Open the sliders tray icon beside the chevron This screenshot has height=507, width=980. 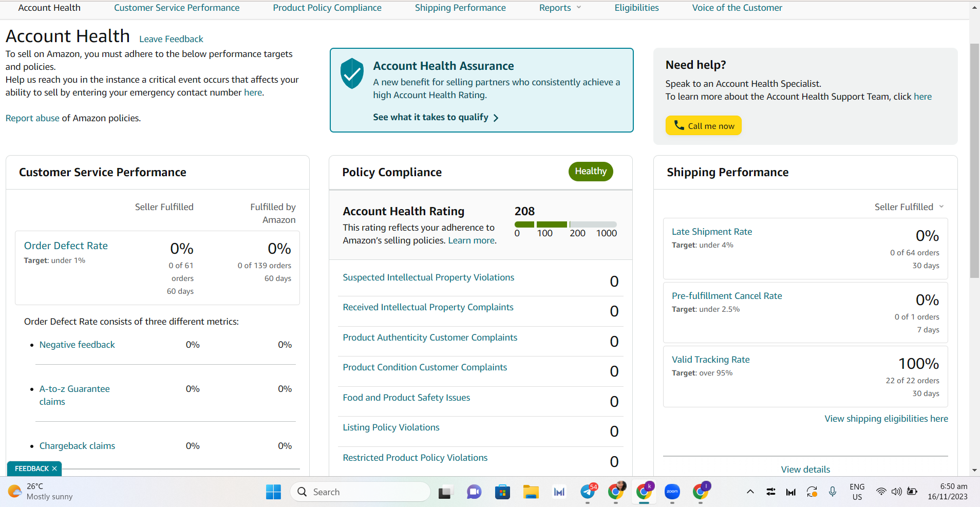771,492
